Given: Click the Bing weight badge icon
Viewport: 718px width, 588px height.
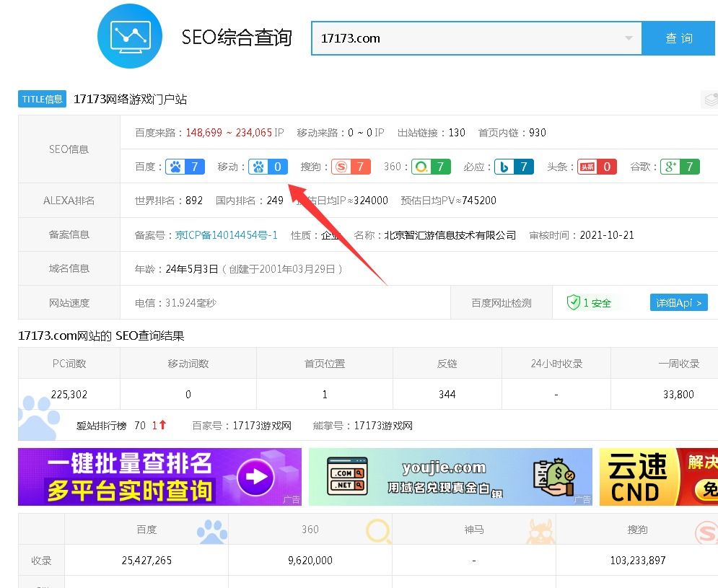Looking at the screenshot, I should point(504,167).
